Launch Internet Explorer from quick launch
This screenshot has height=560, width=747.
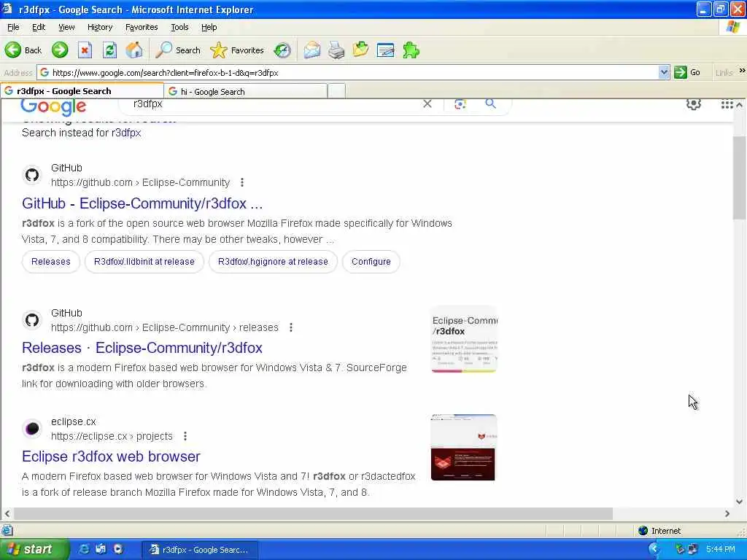(84, 549)
